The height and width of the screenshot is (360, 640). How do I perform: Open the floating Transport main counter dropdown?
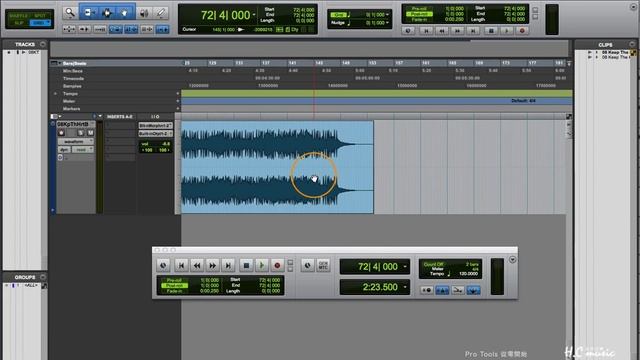[x=405, y=267]
